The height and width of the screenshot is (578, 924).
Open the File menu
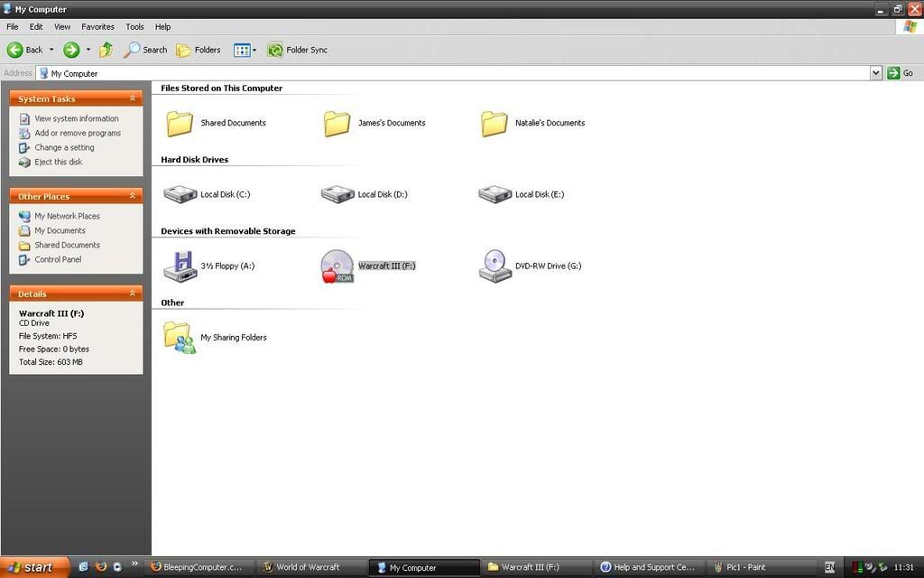click(x=13, y=26)
